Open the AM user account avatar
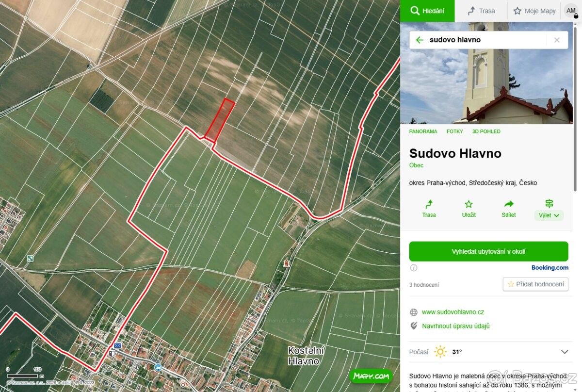The width and height of the screenshot is (582, 392). (571, 11)
